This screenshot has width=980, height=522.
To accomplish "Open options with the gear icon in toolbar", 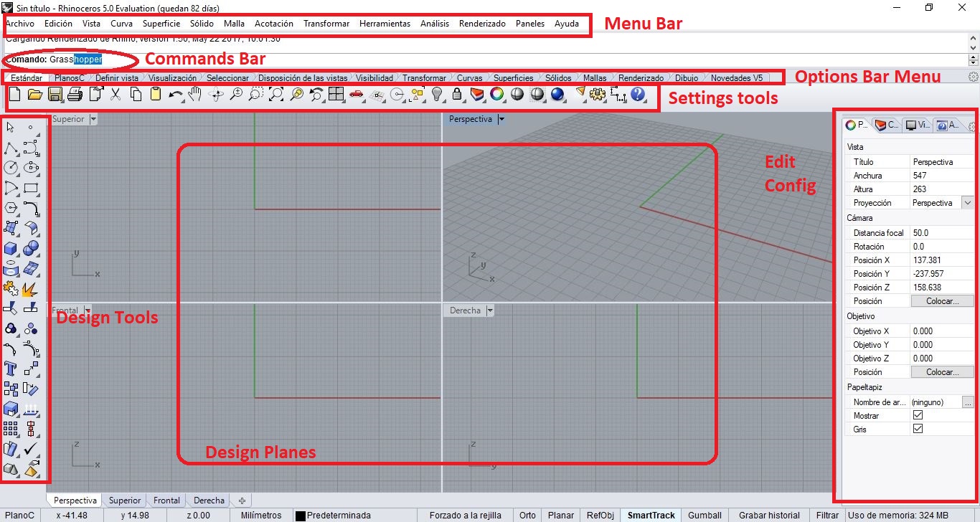I will tap(598, 94).
